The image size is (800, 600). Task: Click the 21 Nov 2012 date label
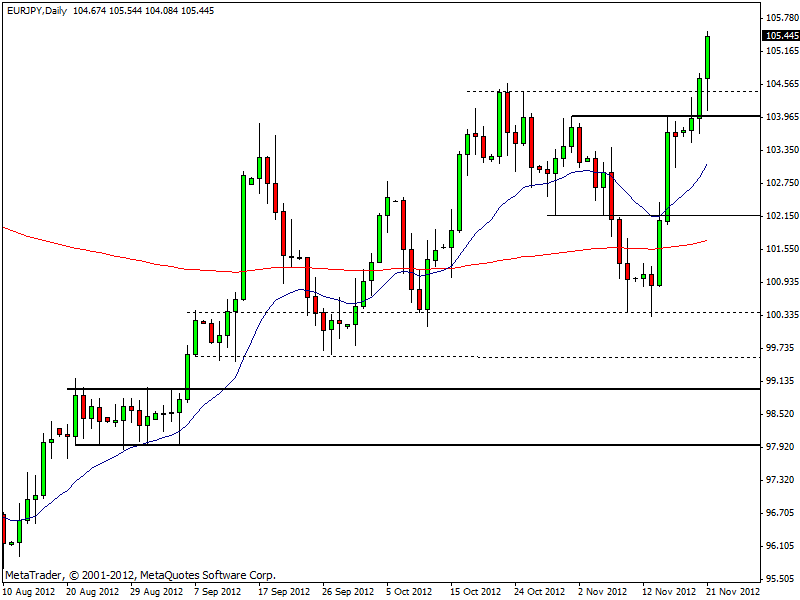click(731, 590)
